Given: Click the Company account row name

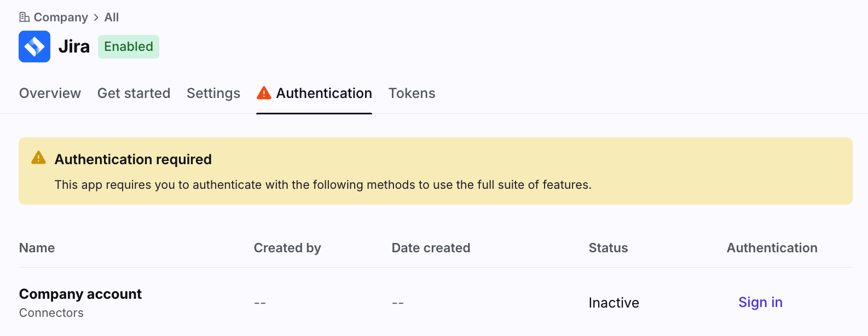Looking at the screenshot, I should tap(80, 294).
